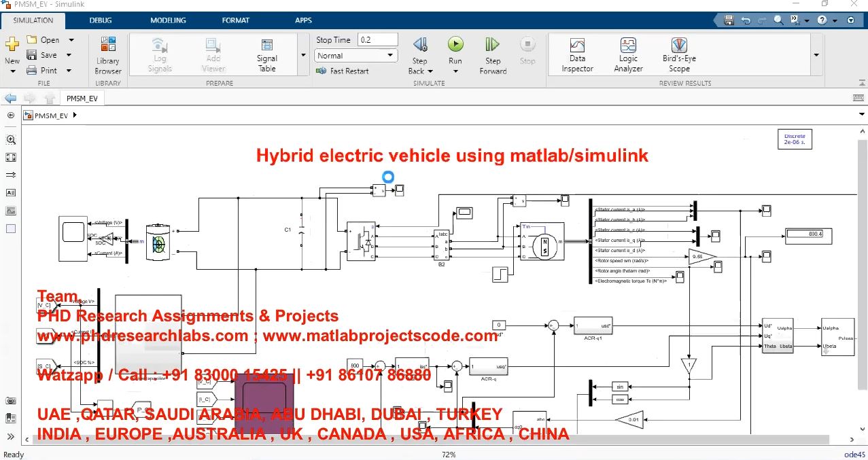Select the ACR-q1 controller block
Screen dimensions: 868x460
click(593, 325)
